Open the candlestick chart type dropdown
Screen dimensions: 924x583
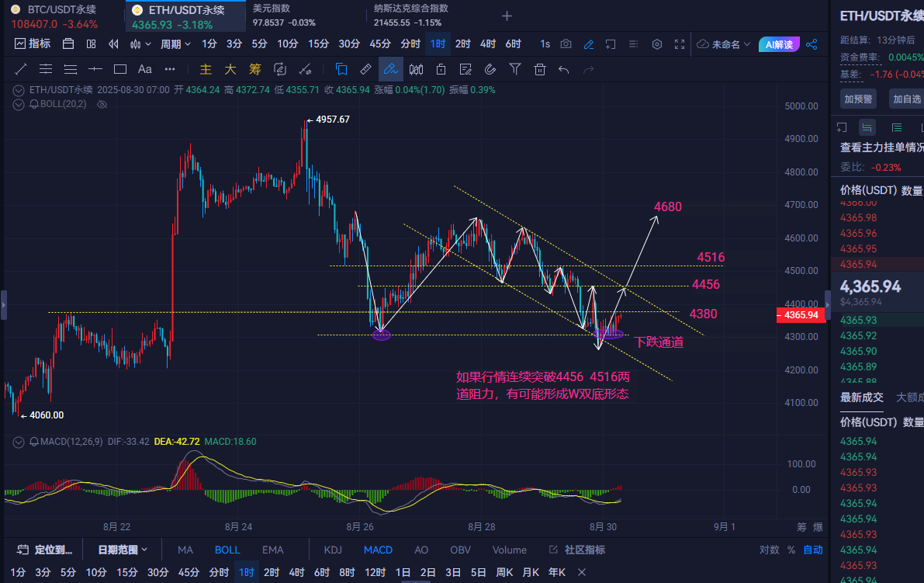pyautogui.click(x=140, y=43)
